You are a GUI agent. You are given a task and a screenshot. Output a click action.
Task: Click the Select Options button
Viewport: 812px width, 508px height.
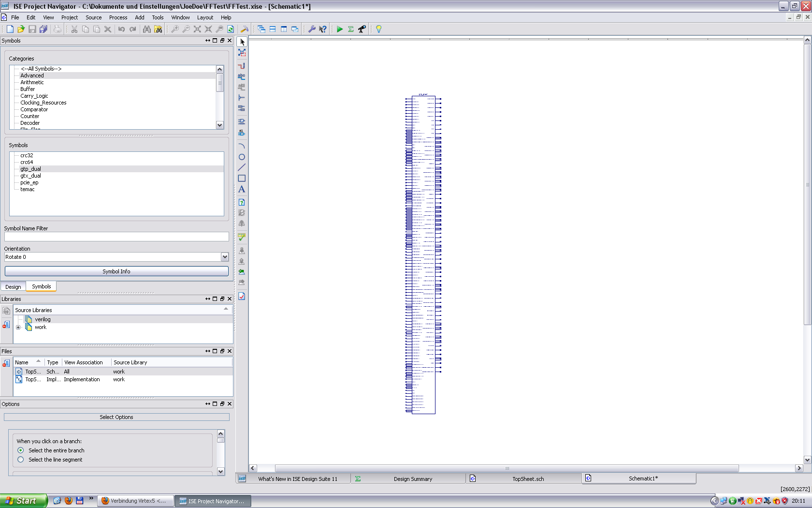(116, 417)
